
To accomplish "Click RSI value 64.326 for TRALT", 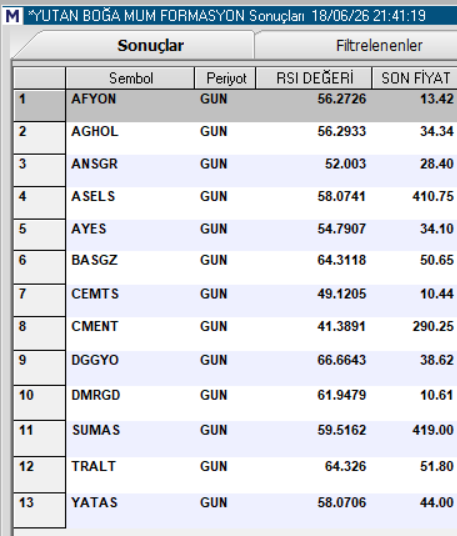I will tap(346, 466).
